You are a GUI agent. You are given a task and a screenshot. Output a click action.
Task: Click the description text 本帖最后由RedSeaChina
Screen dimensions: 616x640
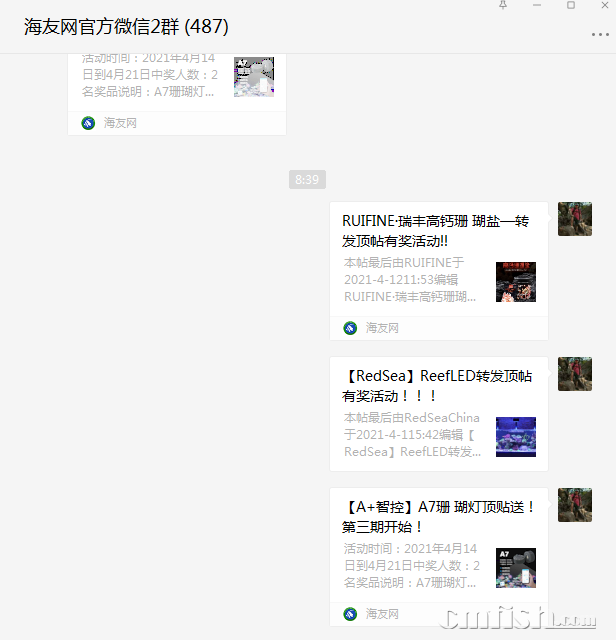coord(411,418)
